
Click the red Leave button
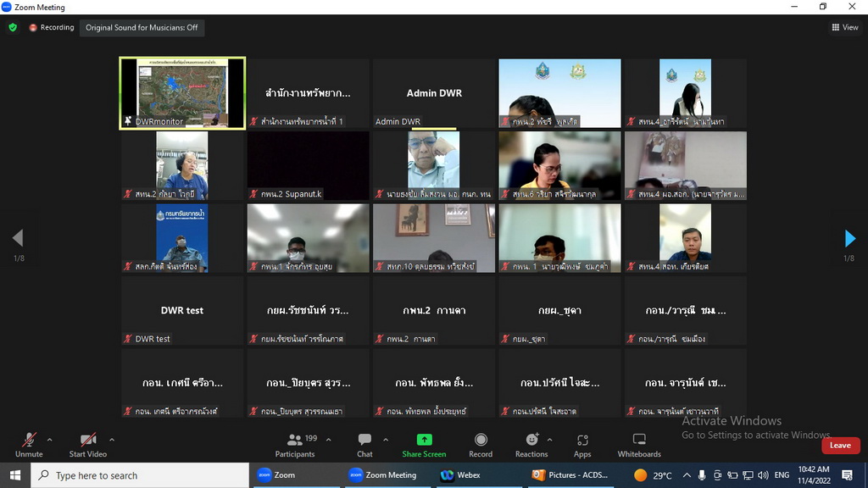[x=840, y=446]
